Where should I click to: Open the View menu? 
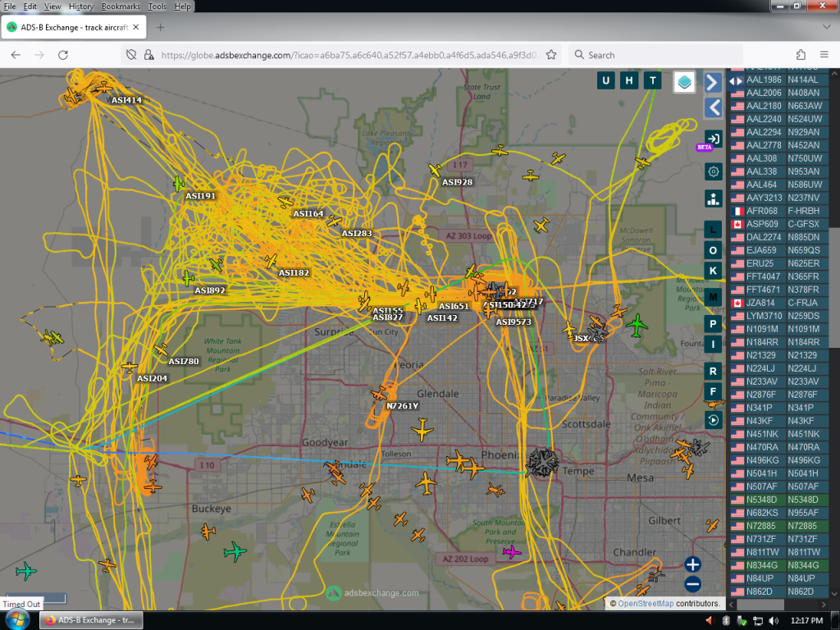click(52, 7)
